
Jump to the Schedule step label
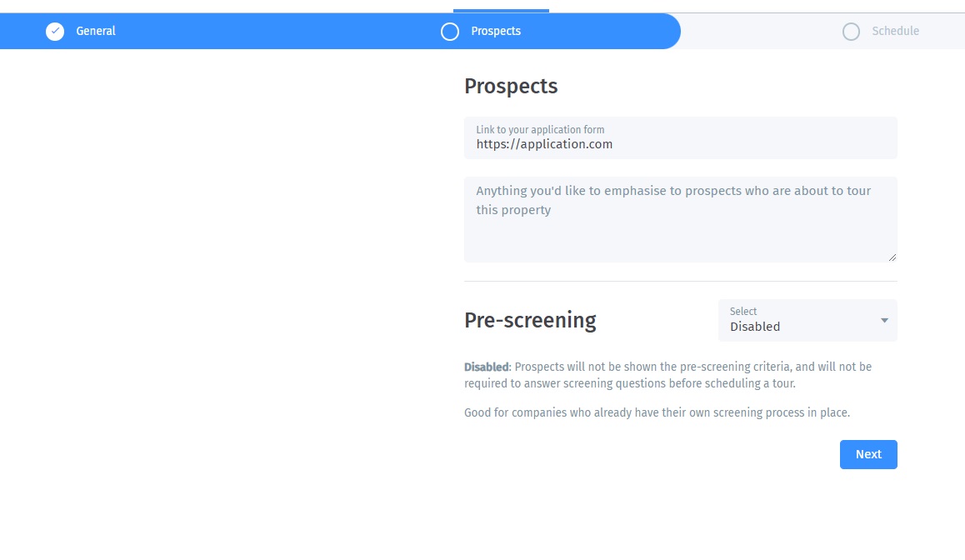895,32
